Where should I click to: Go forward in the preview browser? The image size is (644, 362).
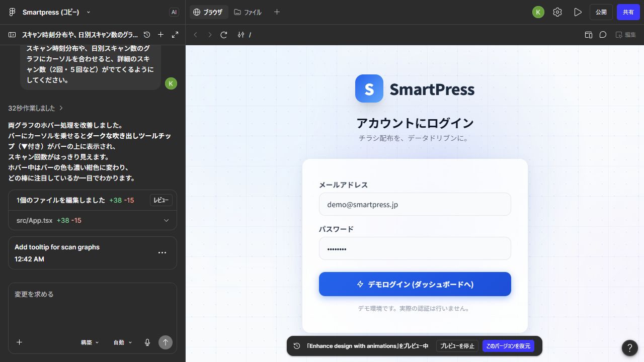click(210, 35)
